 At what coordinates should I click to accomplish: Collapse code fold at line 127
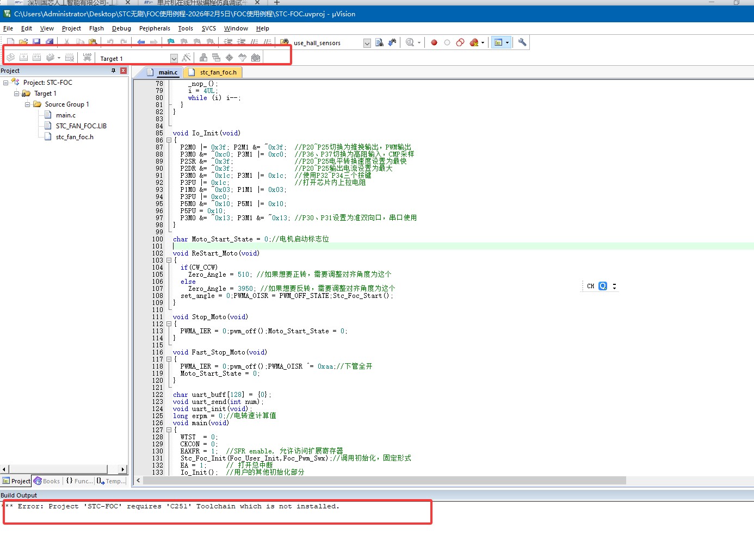coord(169,430)
